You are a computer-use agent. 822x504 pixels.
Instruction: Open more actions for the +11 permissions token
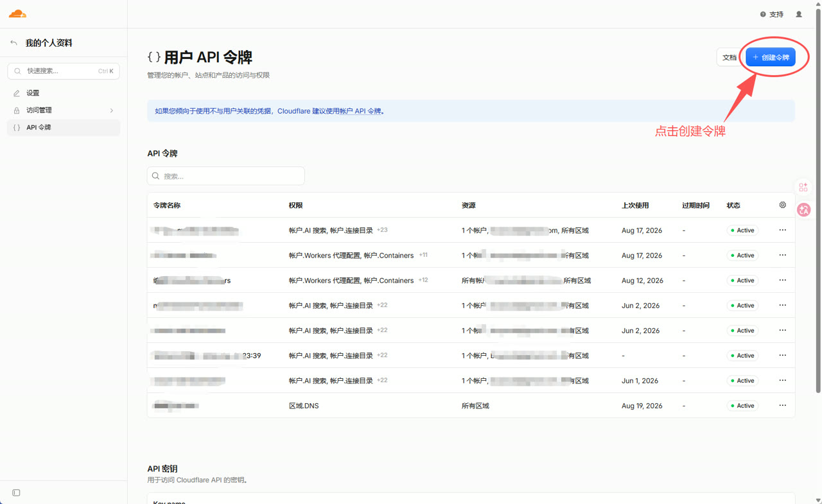pos(782,255)
